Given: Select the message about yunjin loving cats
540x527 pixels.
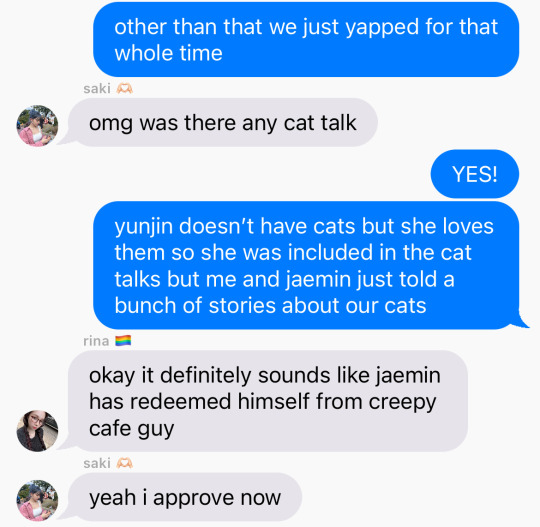Looking at the screenshot, I should (x=306, y=265).
